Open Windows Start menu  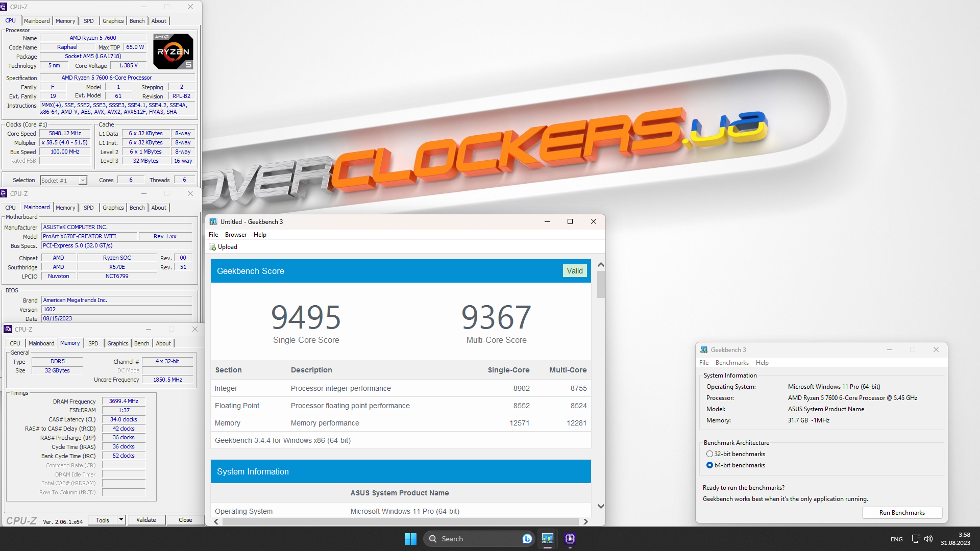click(410, 539)
